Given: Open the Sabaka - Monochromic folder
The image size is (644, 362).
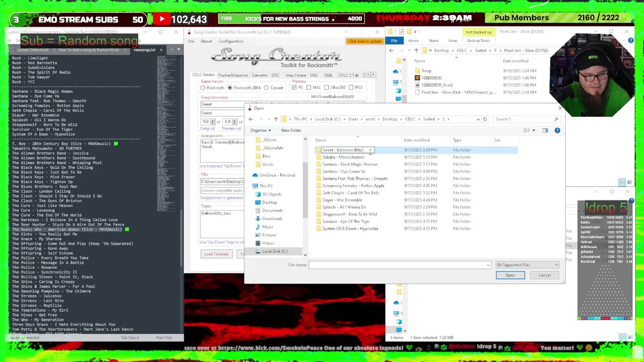Looking at the screenshot, I should point(344,157).
